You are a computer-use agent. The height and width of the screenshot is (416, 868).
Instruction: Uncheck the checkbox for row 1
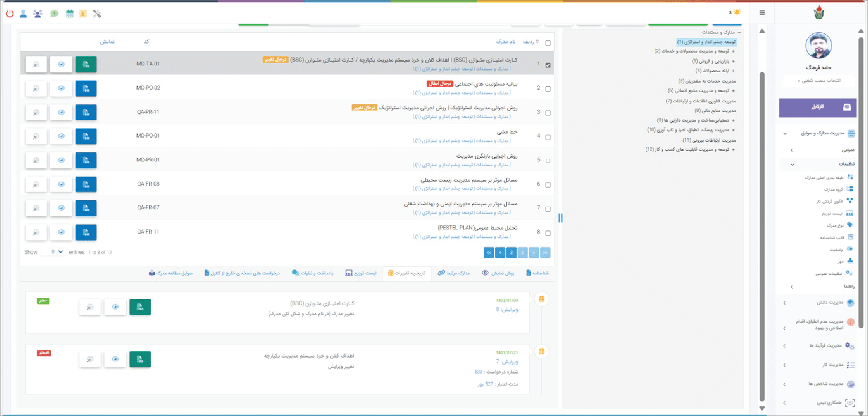point(548,65)
